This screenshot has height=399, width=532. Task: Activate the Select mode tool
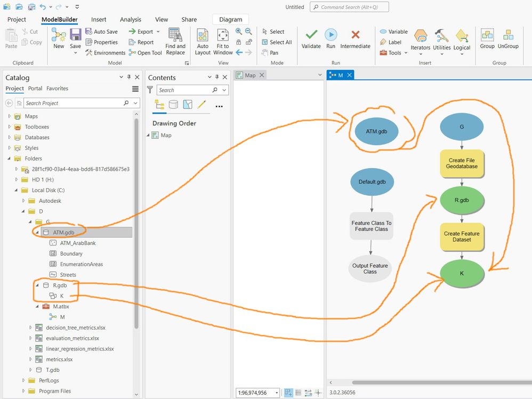point(273,31)
